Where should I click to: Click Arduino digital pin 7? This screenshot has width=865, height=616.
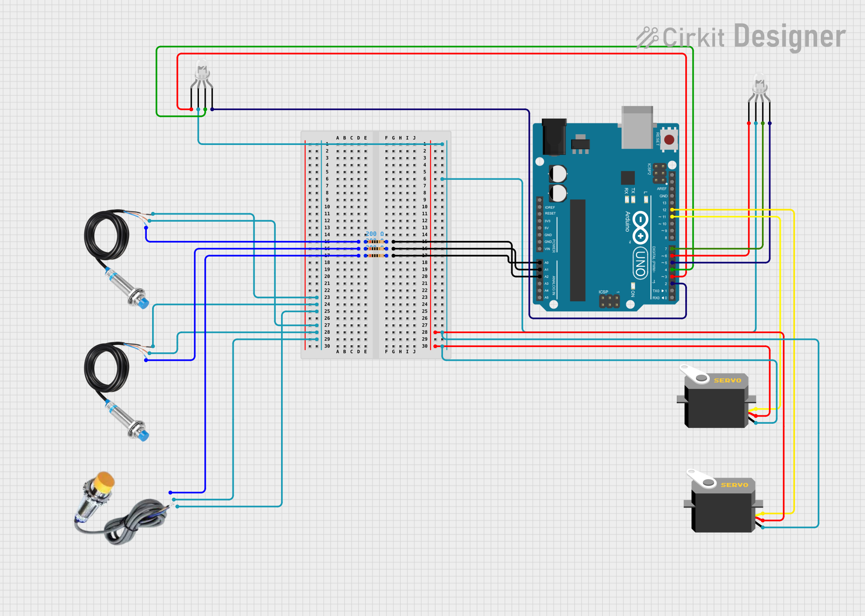point(672,249)
